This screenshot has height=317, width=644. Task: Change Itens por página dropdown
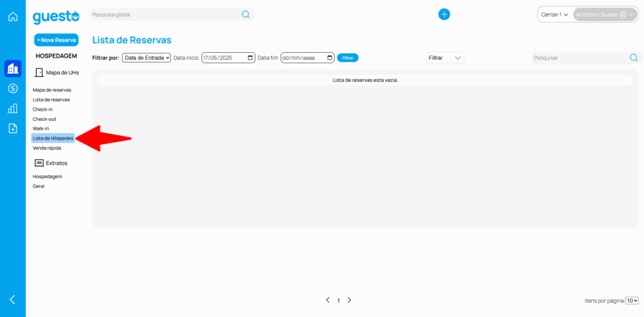pyautogui.click(x=632, y=301)
